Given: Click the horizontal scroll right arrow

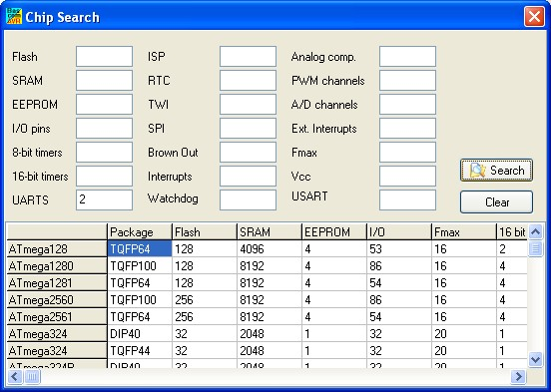Looking at the screenshot, I should point(518,377).
